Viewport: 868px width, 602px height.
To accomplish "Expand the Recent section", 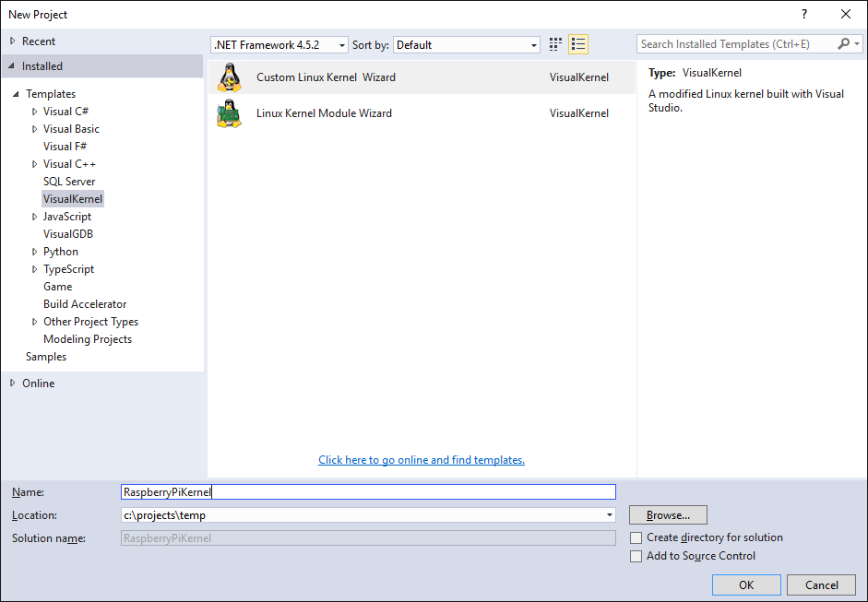I will 12,41.
